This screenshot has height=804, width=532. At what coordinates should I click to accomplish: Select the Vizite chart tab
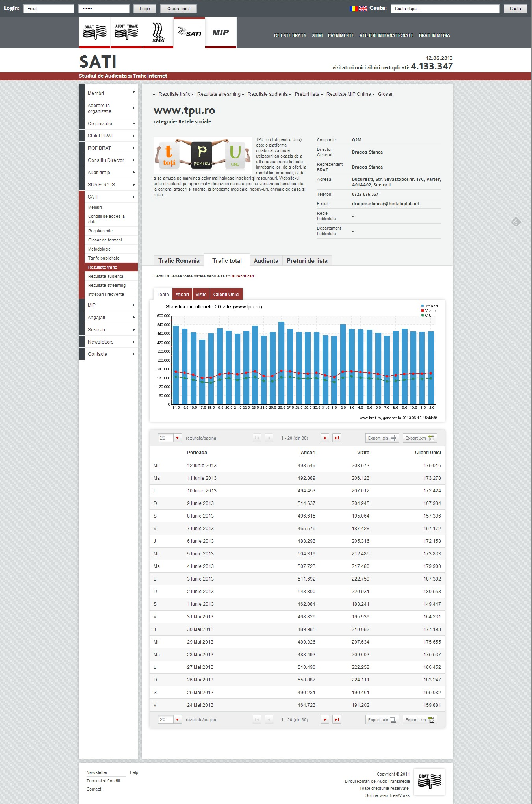point(201,294)
